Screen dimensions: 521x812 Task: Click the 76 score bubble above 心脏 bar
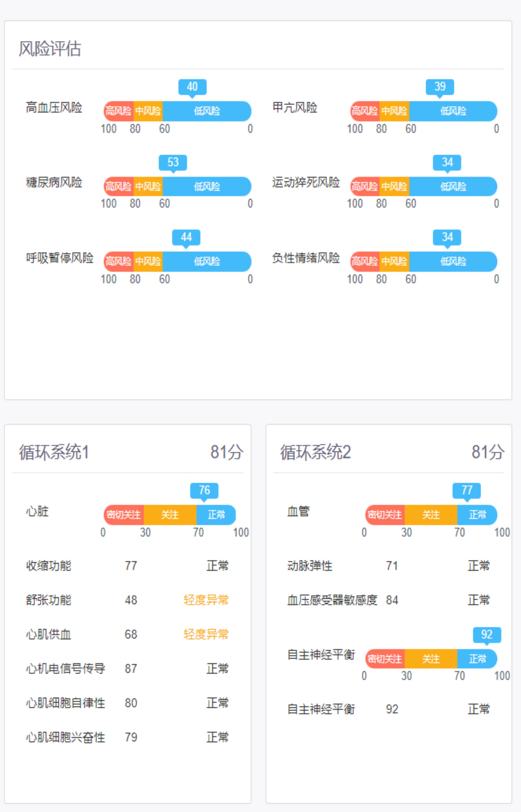[x=204, y=490]
